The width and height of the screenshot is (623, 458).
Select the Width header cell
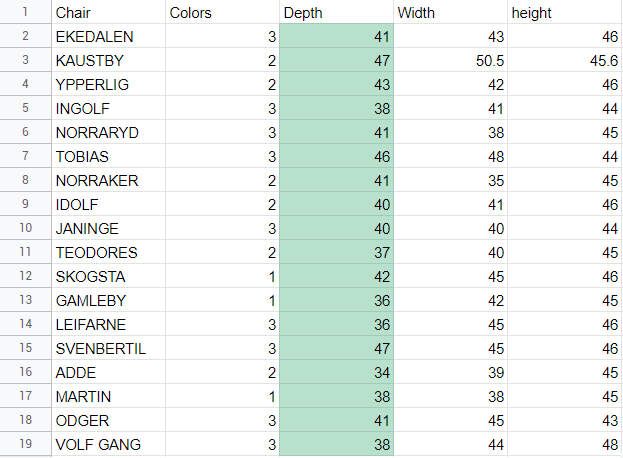click(x=451, y=12)
